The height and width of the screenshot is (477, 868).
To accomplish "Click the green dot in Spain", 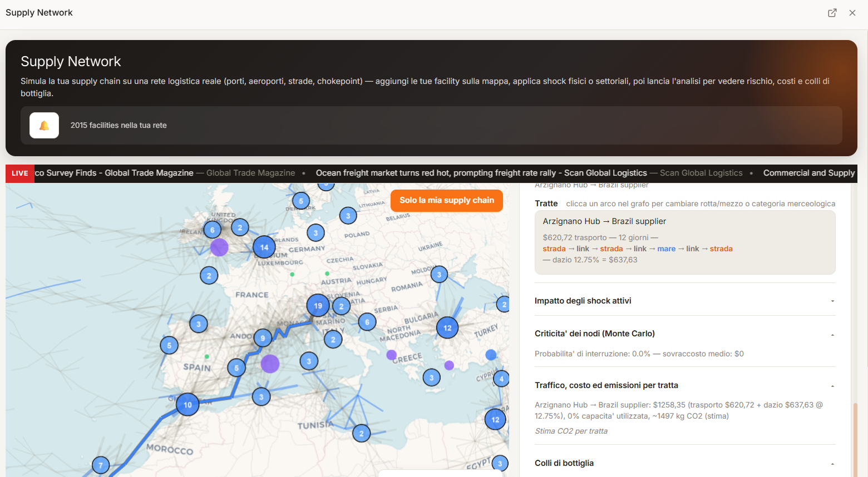I will click(x=207, y=356).
